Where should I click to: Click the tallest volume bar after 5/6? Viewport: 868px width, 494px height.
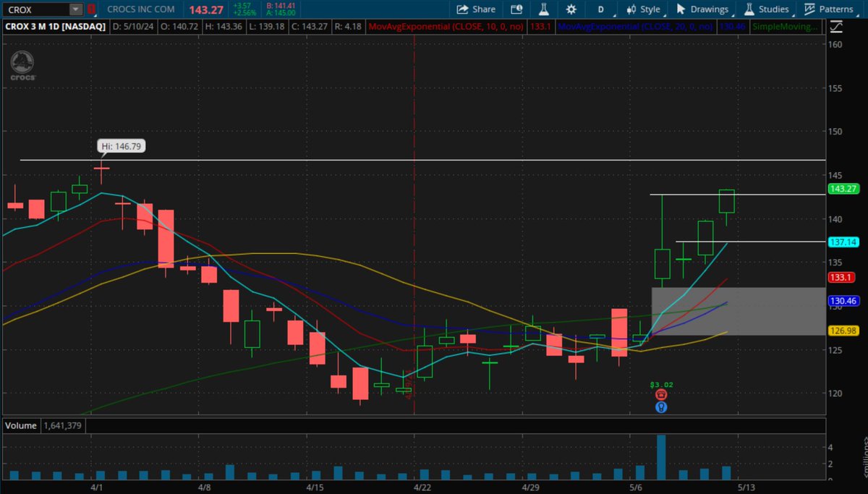tap(660, 457)
